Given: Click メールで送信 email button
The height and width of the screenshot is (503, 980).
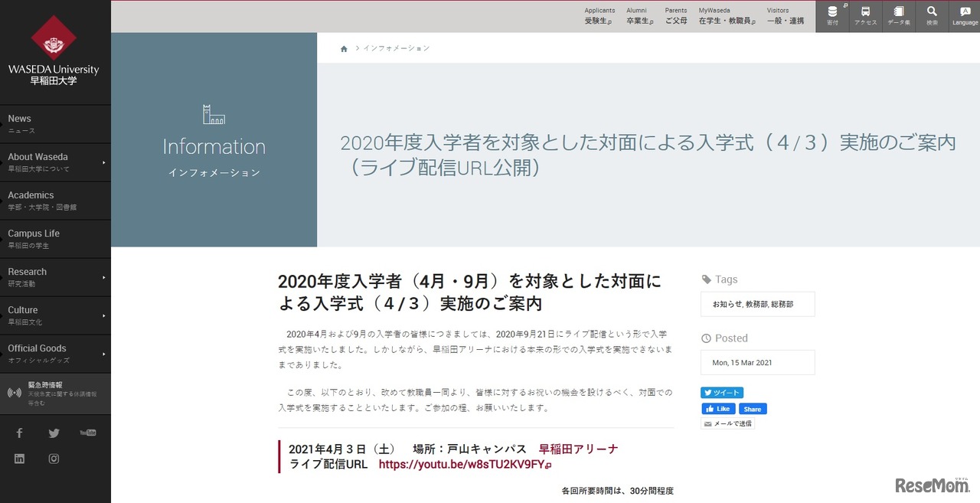Looking at the screenshot, I should click(x=727, y=424).
